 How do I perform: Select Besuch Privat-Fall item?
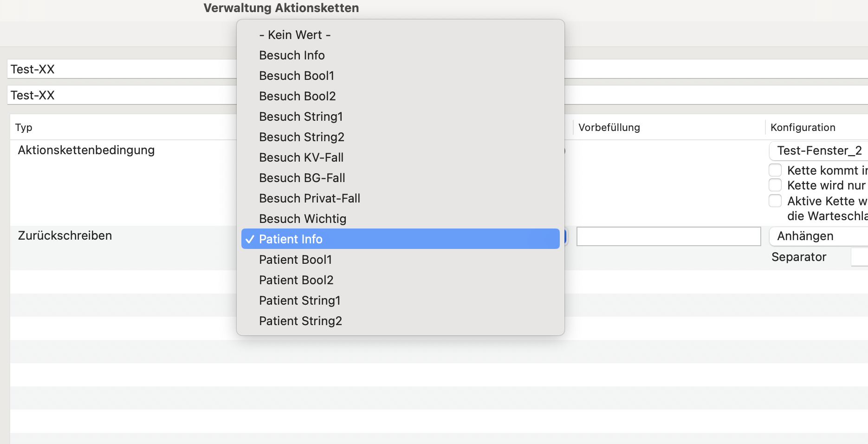[400, 198]
